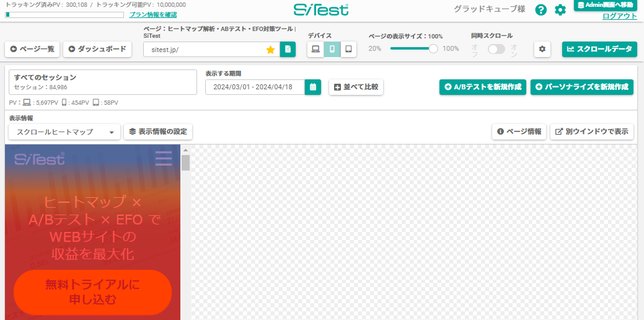This screenshot has width=644, height=320.
Task: Click SiTest logo in mobile preview
Action: pyautogui.click(x=40, y=159)
